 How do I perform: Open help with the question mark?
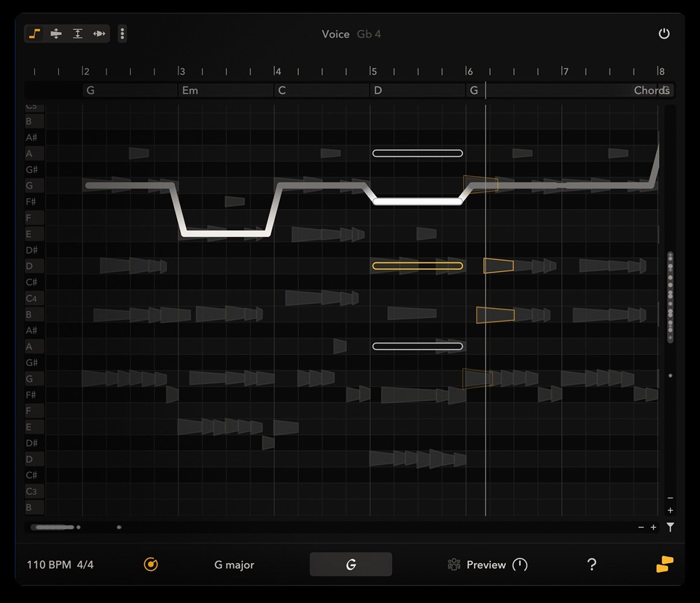[x=591, y=564]
